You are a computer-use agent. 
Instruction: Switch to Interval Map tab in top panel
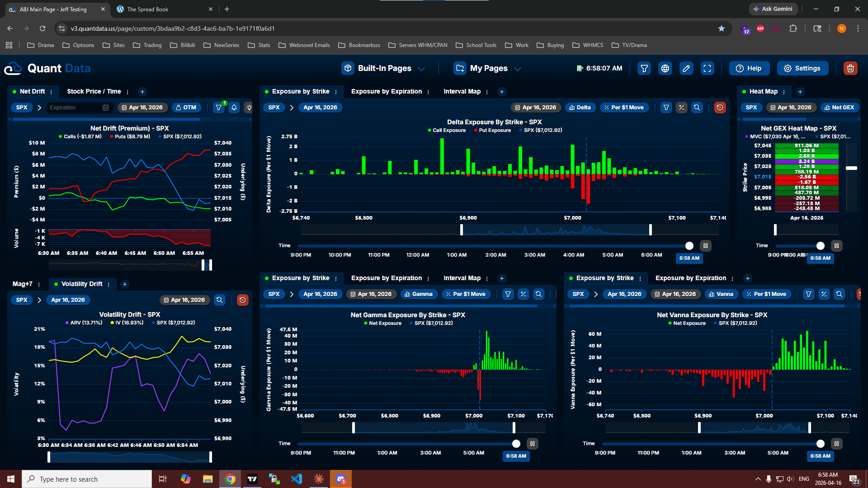point(462,91)
